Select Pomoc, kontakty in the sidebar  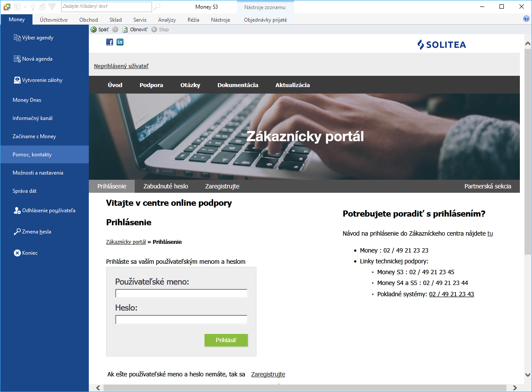[x=44, y=155]
